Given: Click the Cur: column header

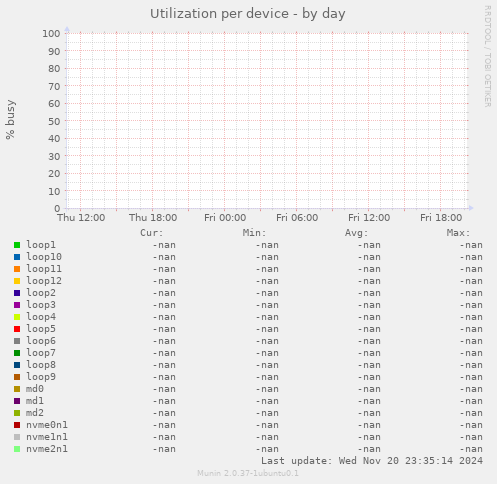Looking at the screenshot, I should pos(152,233).
